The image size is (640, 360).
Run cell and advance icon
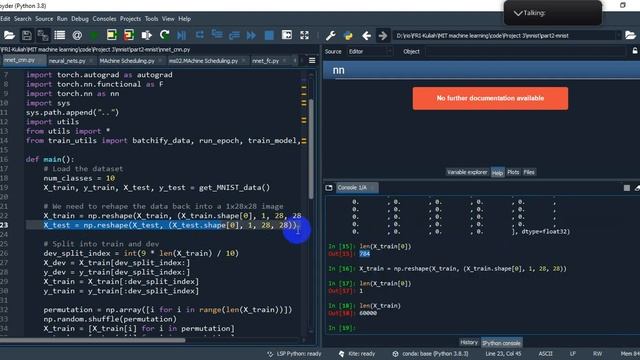[129, 36]
